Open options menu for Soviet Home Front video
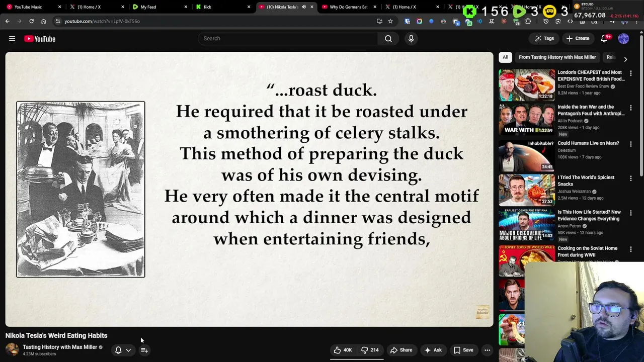The image size is (644, 362). (631, 249)
